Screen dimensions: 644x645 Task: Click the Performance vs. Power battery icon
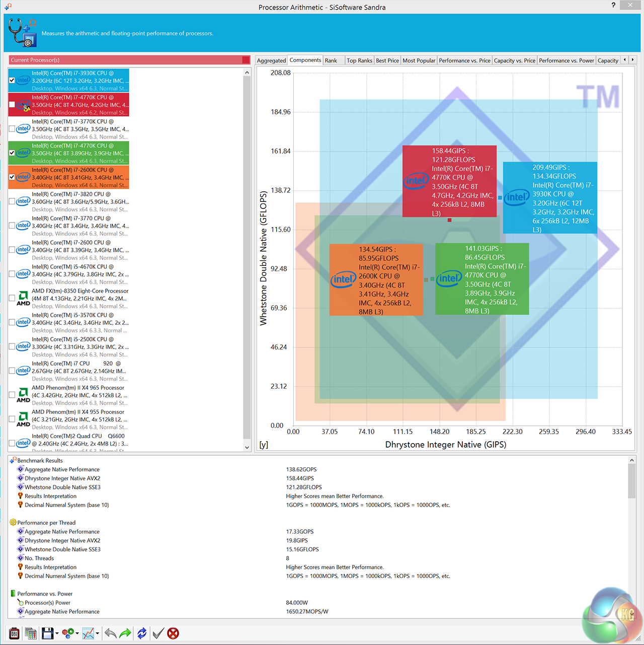[13, 594]
